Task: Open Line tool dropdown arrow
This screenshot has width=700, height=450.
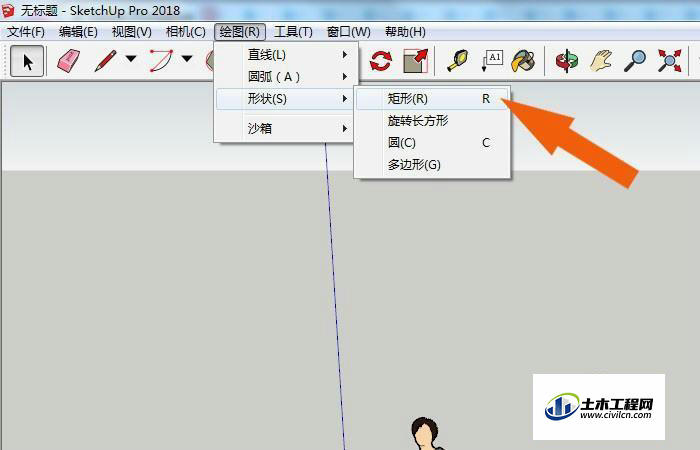Action: click(x=131, y=58)
